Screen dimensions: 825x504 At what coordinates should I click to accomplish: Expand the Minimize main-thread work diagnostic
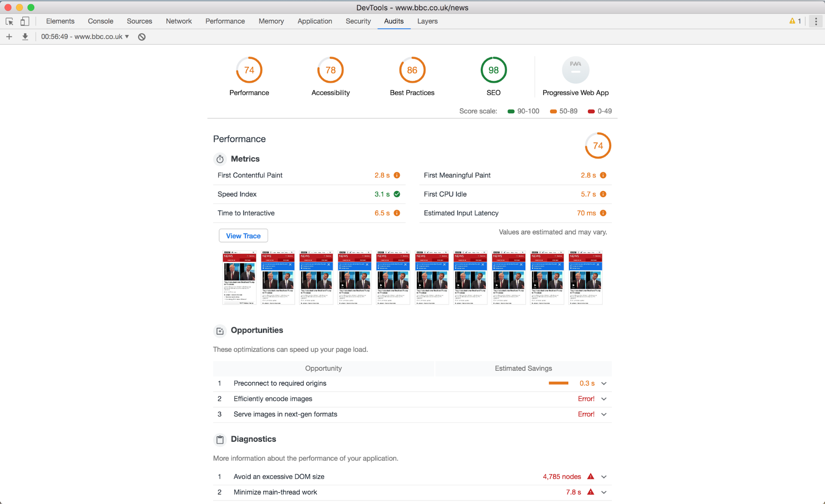605,492
